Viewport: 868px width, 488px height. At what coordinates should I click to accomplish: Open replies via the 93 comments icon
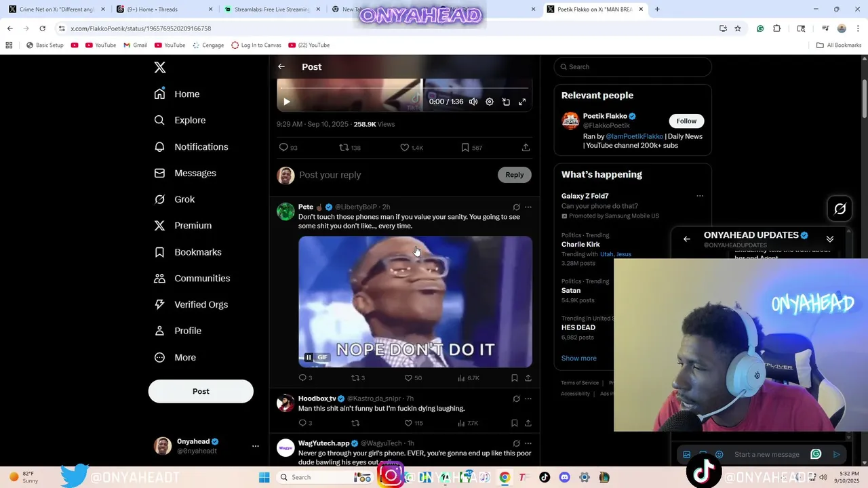tap(283, 147)
